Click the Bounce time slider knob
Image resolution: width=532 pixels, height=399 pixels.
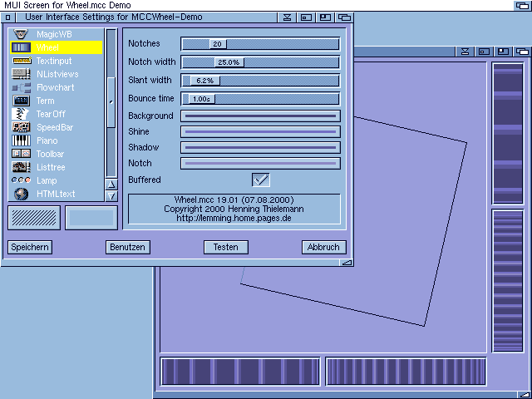tap(201, 99)
